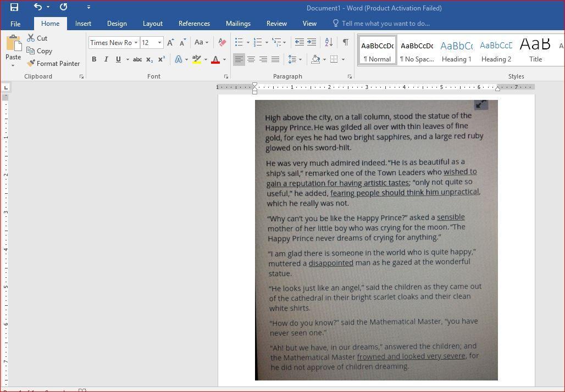Start a bulleted list

click(239, 42)
